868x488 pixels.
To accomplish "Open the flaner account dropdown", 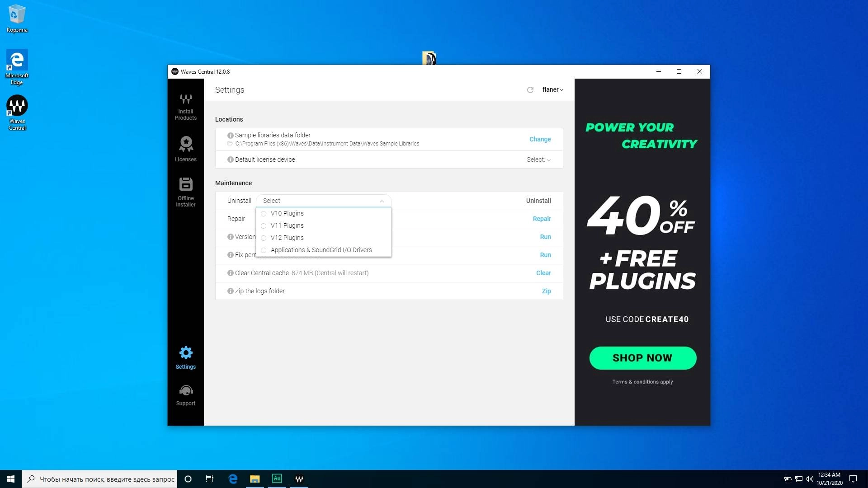I will click(x=552, y=90).
